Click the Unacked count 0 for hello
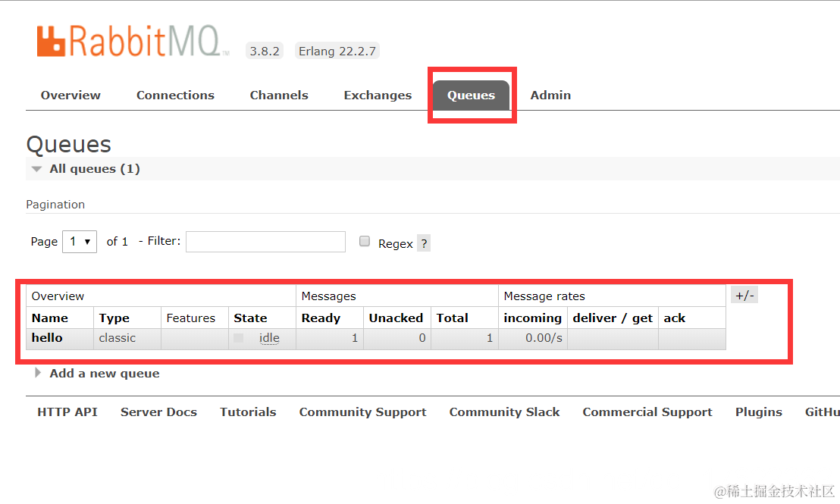840x504 pixels. click(x=422, y=338)
